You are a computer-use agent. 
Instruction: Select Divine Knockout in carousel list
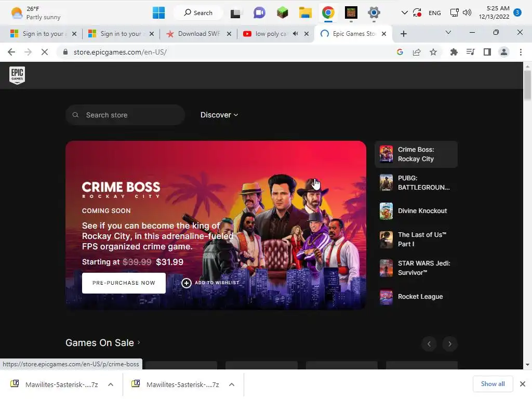(x=416, y=211)
